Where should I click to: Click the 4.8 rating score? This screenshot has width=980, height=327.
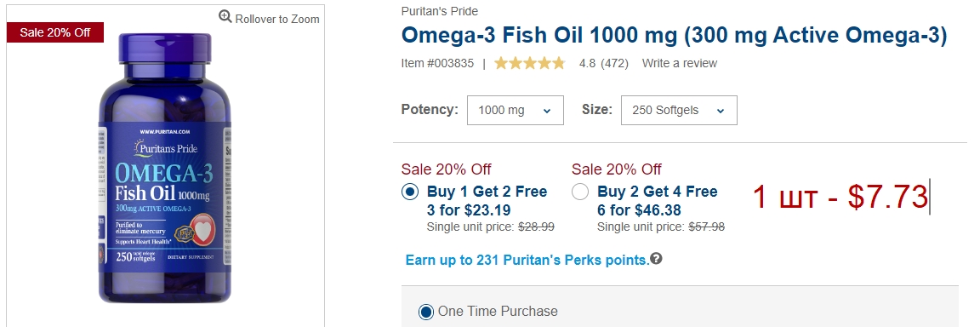click(587, 63)
